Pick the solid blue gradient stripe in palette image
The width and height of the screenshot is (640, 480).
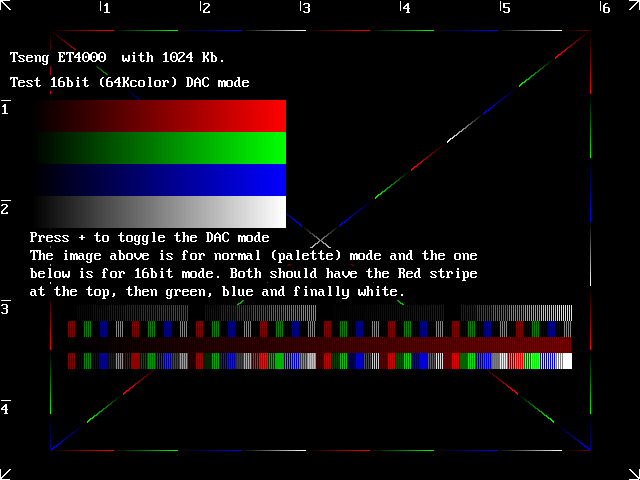click(160, 180)
